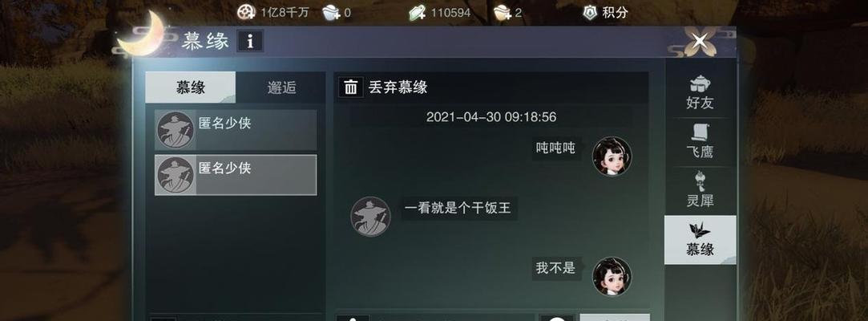Viewport: 868px width, 321px height.
Task: Click my avatar beside 吨吨吨 message
Action: click(x=612, y=156)
